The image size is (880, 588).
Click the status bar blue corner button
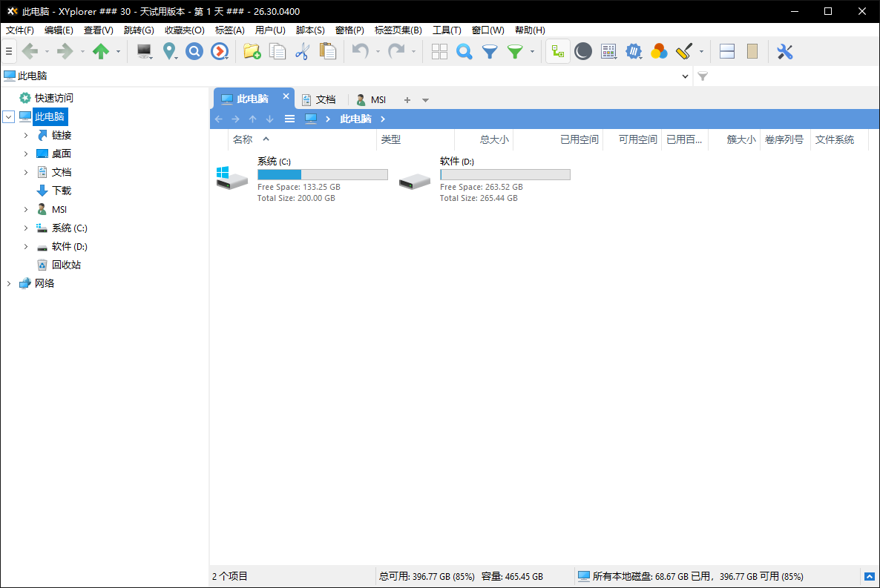click(870, 576)
